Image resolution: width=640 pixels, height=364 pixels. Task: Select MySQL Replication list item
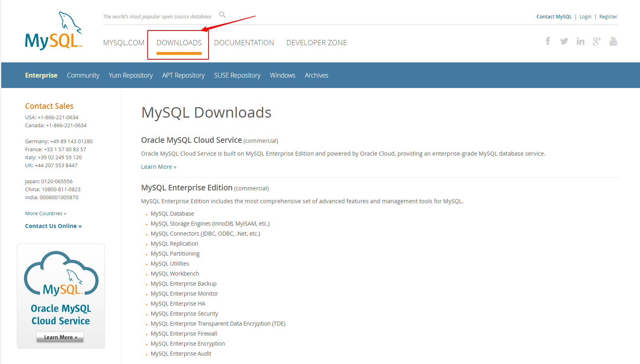pos(175,244)
